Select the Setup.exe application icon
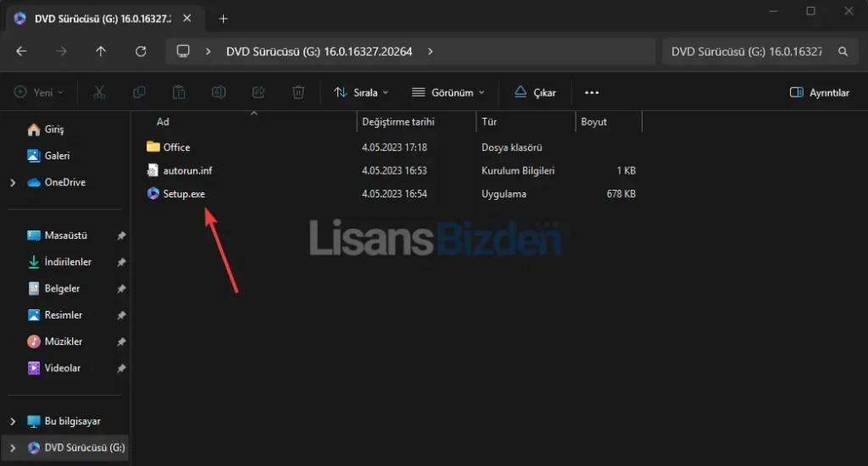This screenshot has width=868, height=466. (x=153, y=194)
